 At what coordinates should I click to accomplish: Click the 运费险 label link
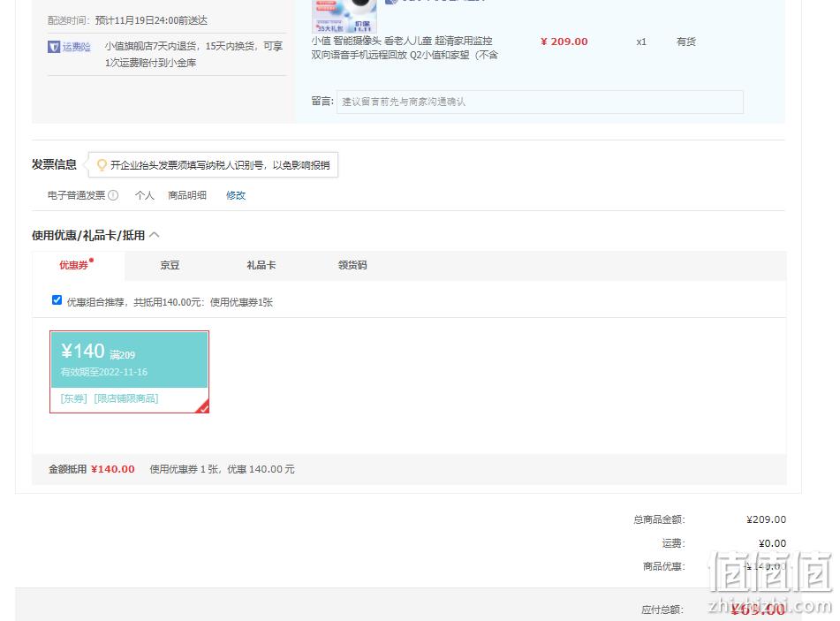click(x=77, y=47)
